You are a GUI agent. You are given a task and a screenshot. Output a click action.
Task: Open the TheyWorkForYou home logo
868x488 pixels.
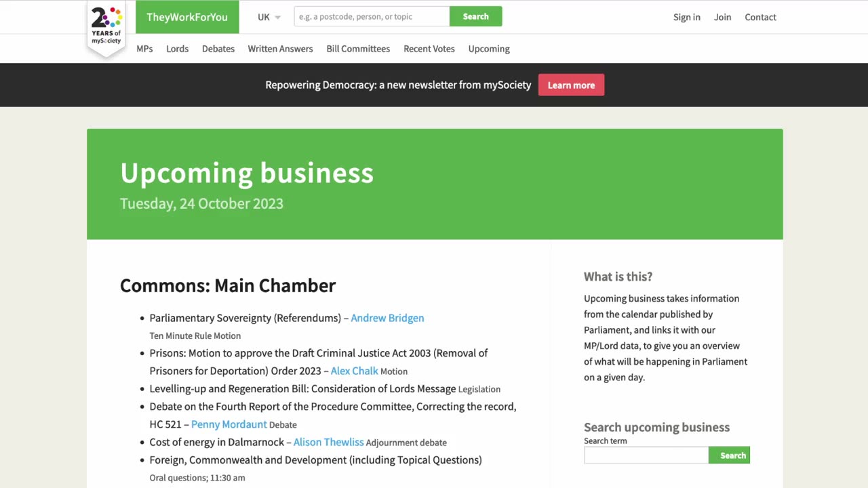click(x=187, y=17)
